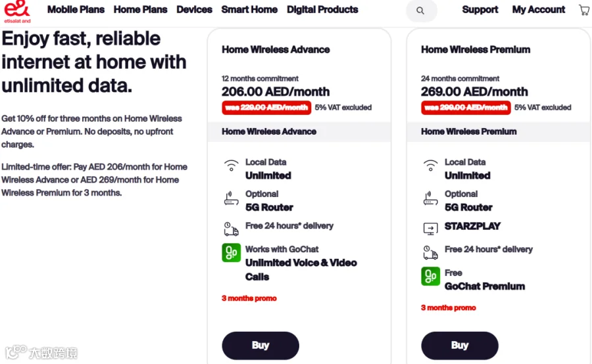592x364 pixels.
Task: Open the Smart Home menu
Action: click(249, 9)
